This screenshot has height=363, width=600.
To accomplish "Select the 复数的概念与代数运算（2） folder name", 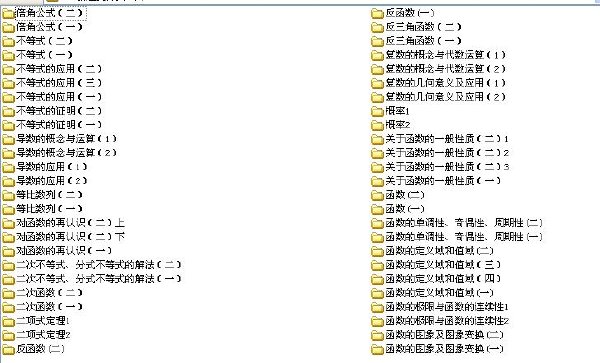I will click(x=446, y=69).
